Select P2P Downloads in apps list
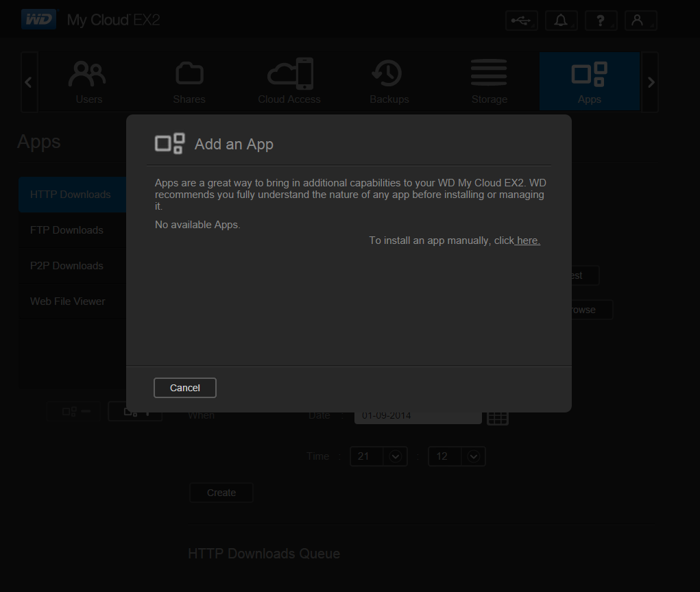The image size is (700, 592). [x=73, y=266]
